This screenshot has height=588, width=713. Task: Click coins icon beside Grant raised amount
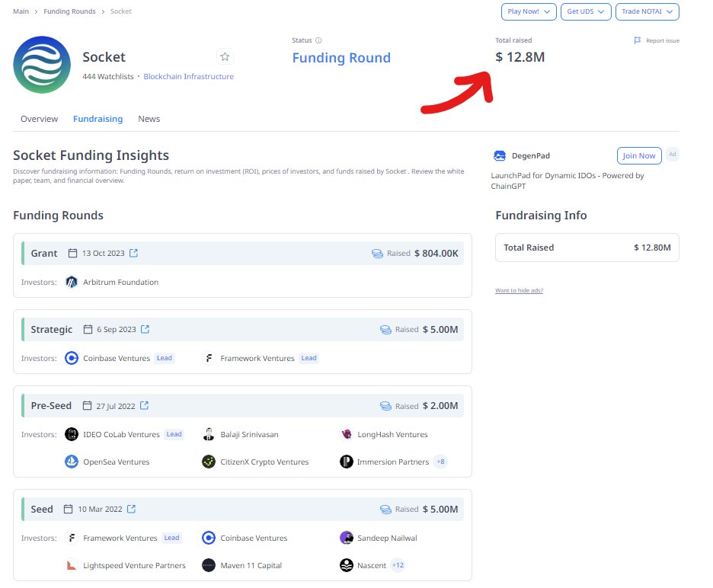pyautogui.click(x=377, y=254)
